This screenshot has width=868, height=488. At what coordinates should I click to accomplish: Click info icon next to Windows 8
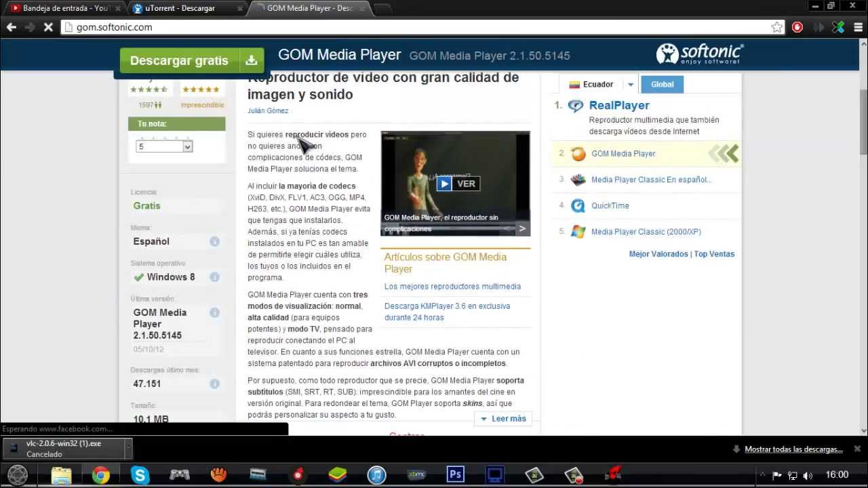click(214, 277)
